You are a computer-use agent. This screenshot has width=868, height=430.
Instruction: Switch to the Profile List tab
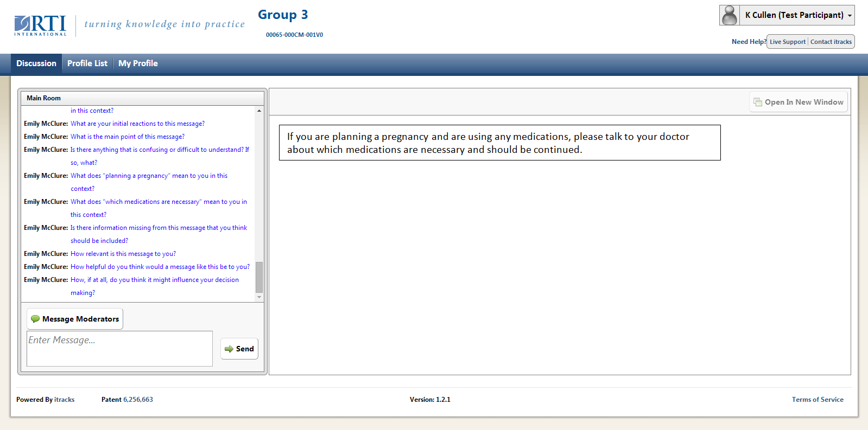tap(87, 63)
